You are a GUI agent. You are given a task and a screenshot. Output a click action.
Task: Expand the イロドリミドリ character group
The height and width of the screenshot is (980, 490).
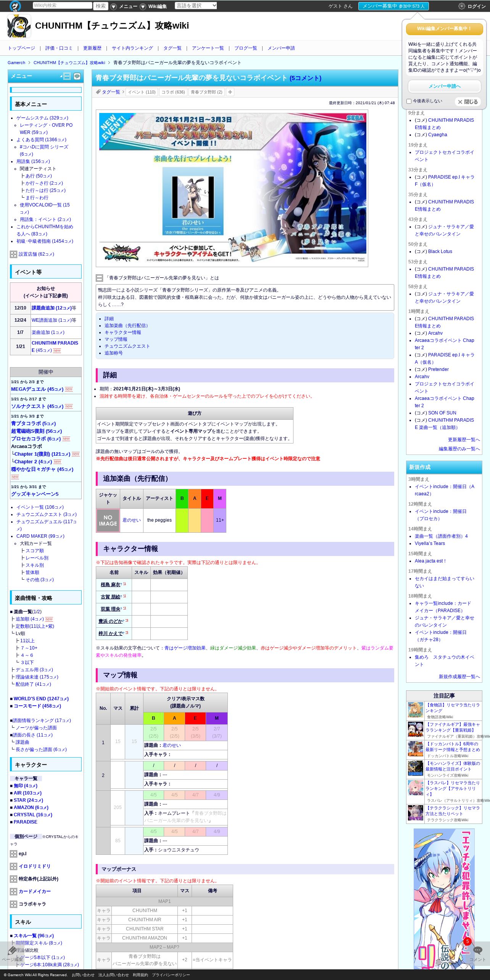pyautogui.click(x=13, y=866)
